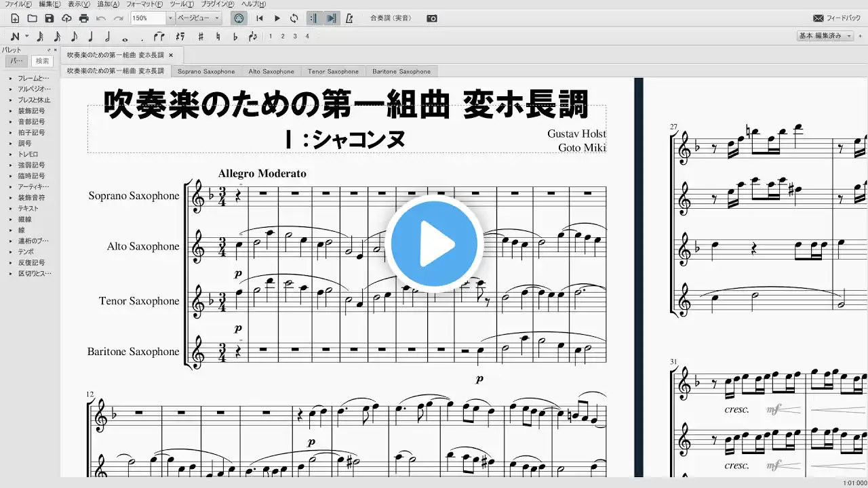Open the note input mode dropdown arrow

tap(27, 36)
